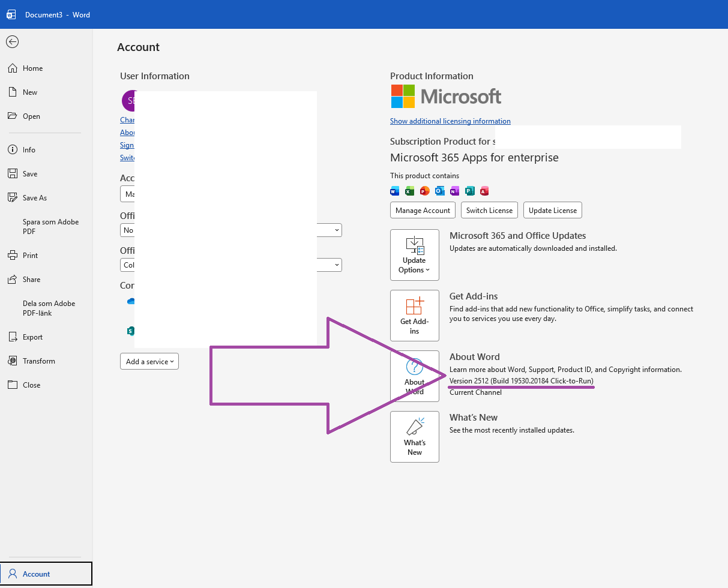Click the Update License button
The image size is (728, 588).
coord(553,210)
